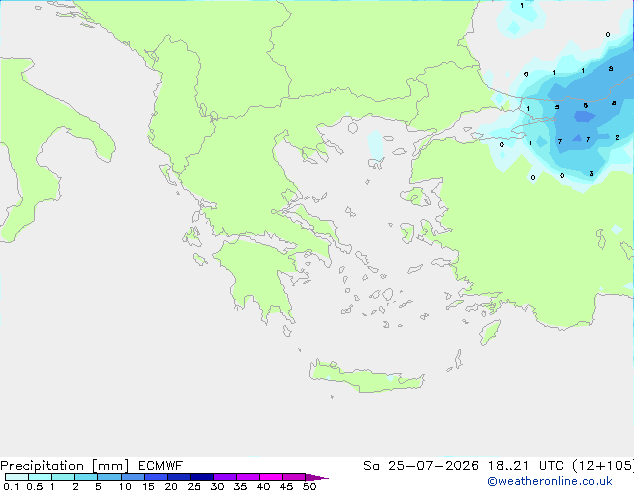Click the precipitation value '6' on the map
The width and height of the screenshot is (634, 490).
coord(585,106)
